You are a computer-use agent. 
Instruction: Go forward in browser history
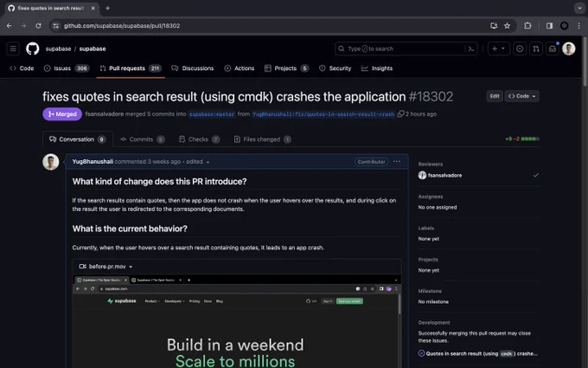pos(23,25)
